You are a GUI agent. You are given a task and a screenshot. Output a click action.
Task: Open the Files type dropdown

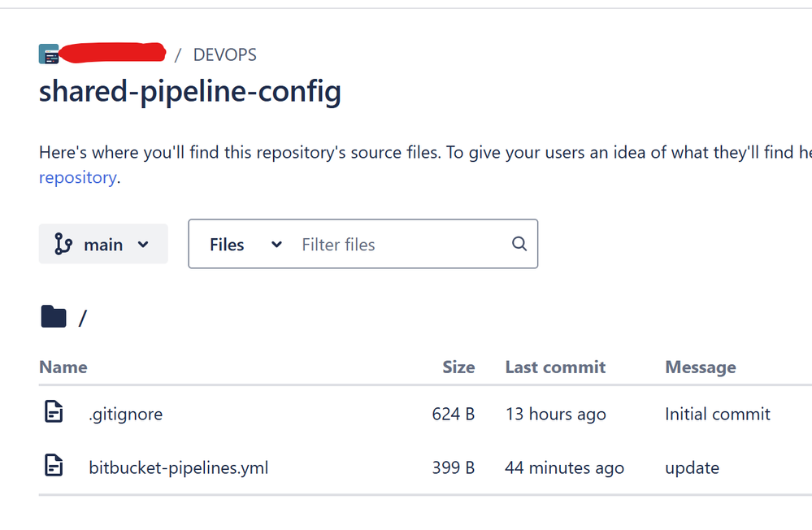[x=245, y=245]
